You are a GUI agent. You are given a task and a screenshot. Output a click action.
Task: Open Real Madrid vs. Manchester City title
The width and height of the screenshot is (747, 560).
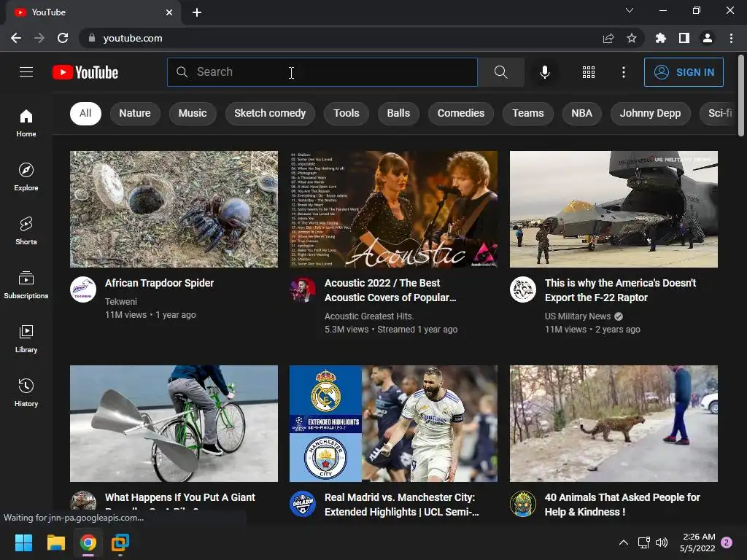click(402, 505)
